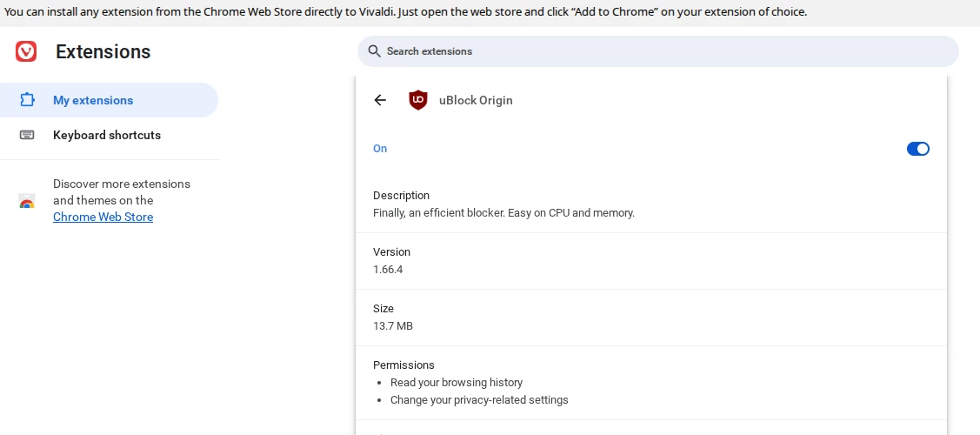Viewport: 980px width, 435px height.
Task: Click the Extensions page heading
Action: (x=103, y=52)
